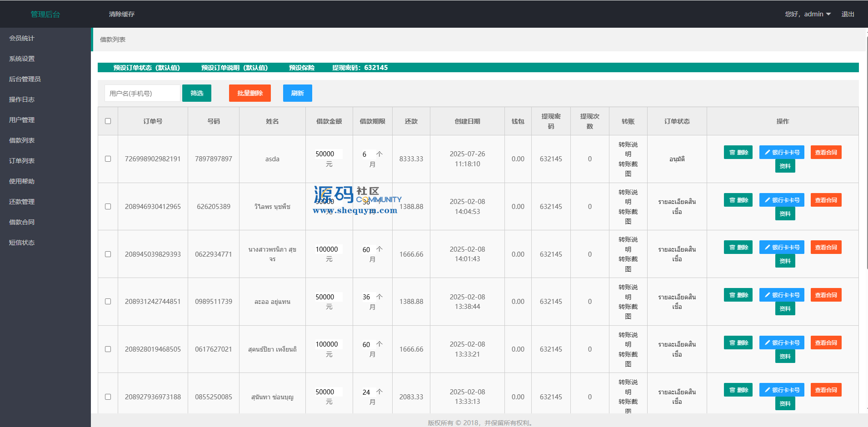The image size is (868, 427).
Task: Click the blue 刷新 button
Action: point(297,93)
